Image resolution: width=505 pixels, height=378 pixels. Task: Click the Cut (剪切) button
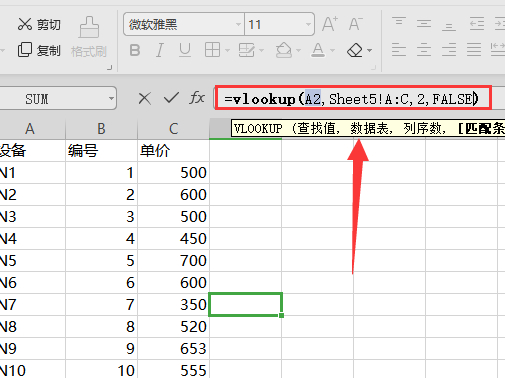pos(39,25)
